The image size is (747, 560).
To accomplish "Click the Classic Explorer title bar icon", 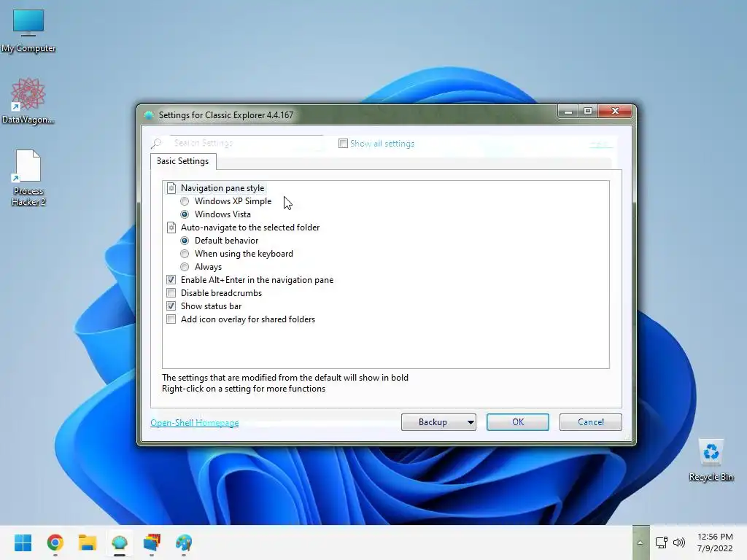I will pyautogui.click(x=149, y=114).
